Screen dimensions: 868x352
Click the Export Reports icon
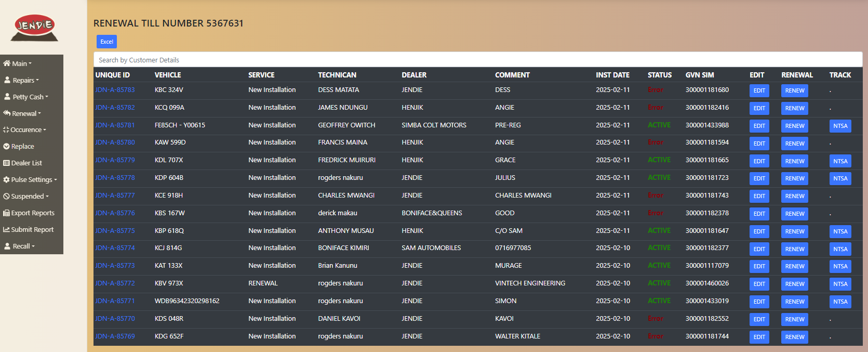pos(6,213)
